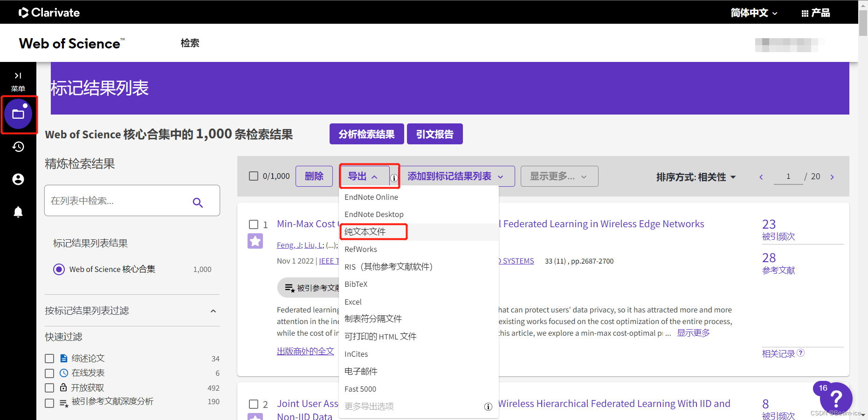
Task: Open the 23 citations count link
Action: point(769,224)
